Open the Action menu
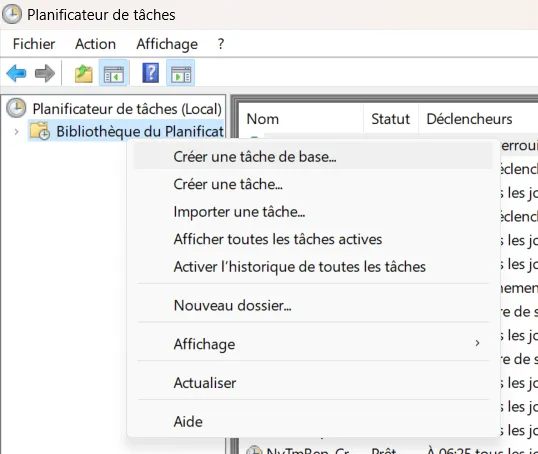Image resolution: width=538 pixels, height=454 pixels. tap(95, 44)
